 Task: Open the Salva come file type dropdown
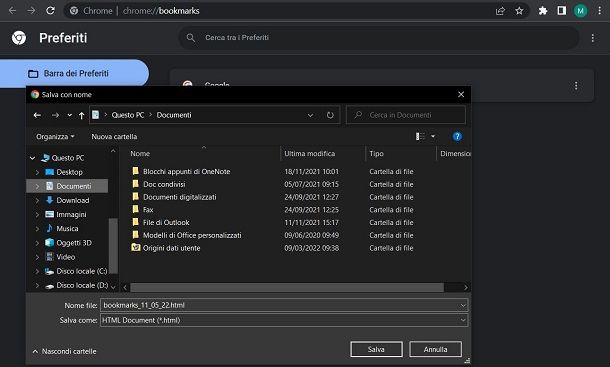[x=463, y=320]
